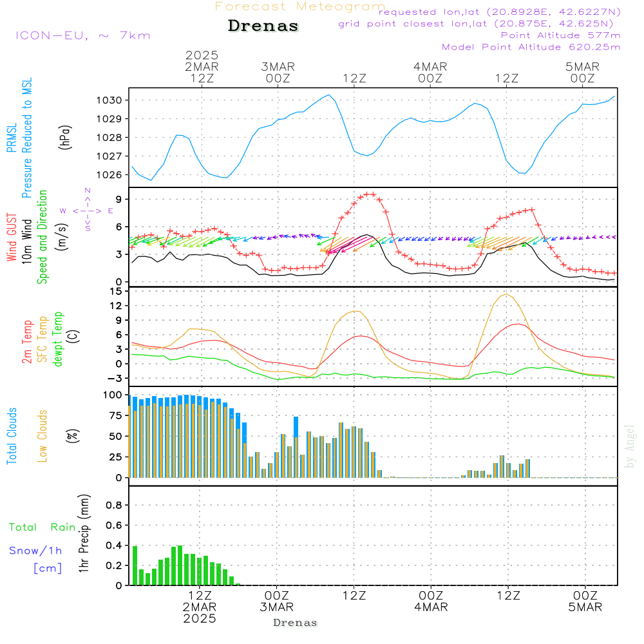Click precipitation axis value '0.8'
This screenshot has width=644, height=644.
click(114, 506)
